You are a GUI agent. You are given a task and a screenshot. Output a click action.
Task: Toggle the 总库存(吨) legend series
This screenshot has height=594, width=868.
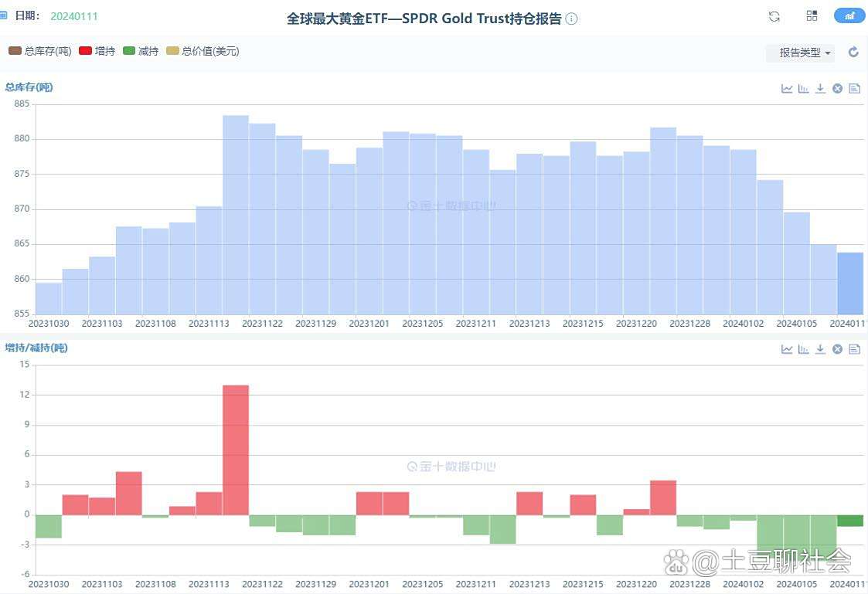[40, 51]
